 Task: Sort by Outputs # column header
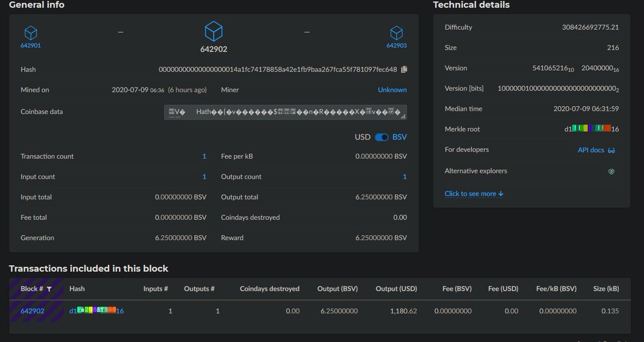(199, 288)
